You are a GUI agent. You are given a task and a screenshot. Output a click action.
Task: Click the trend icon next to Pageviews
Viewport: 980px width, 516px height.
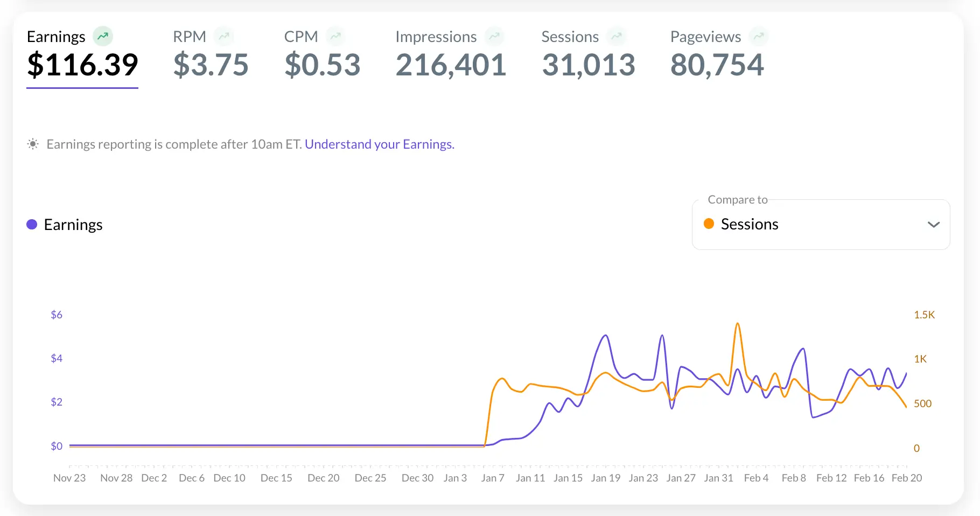(759, 37)
